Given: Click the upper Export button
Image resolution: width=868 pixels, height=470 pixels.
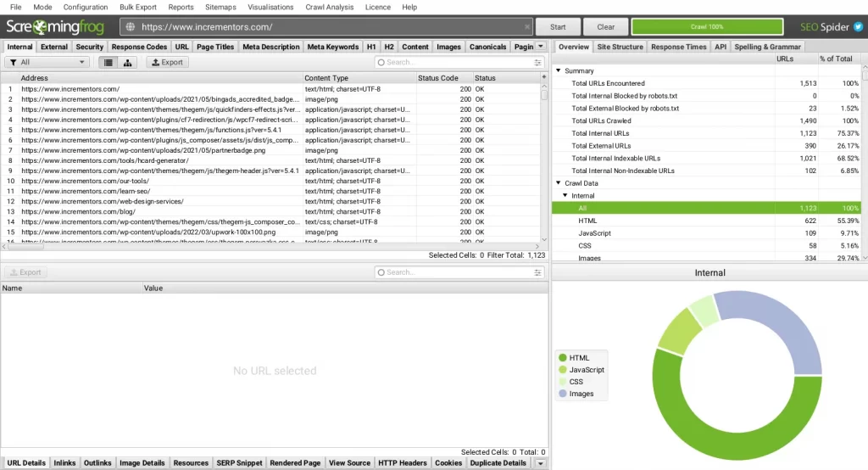Looking at the screenshot, I should click(167, 63).
